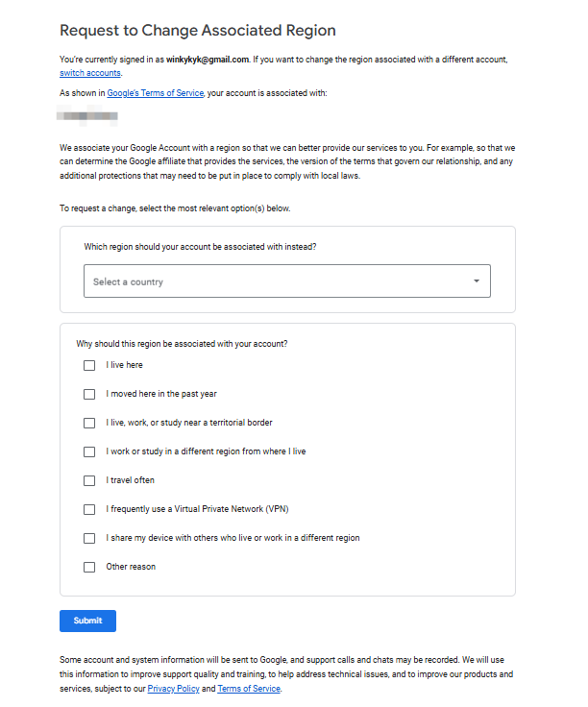
Task: Click the "Which region should your account" question text
Action: 200,247
